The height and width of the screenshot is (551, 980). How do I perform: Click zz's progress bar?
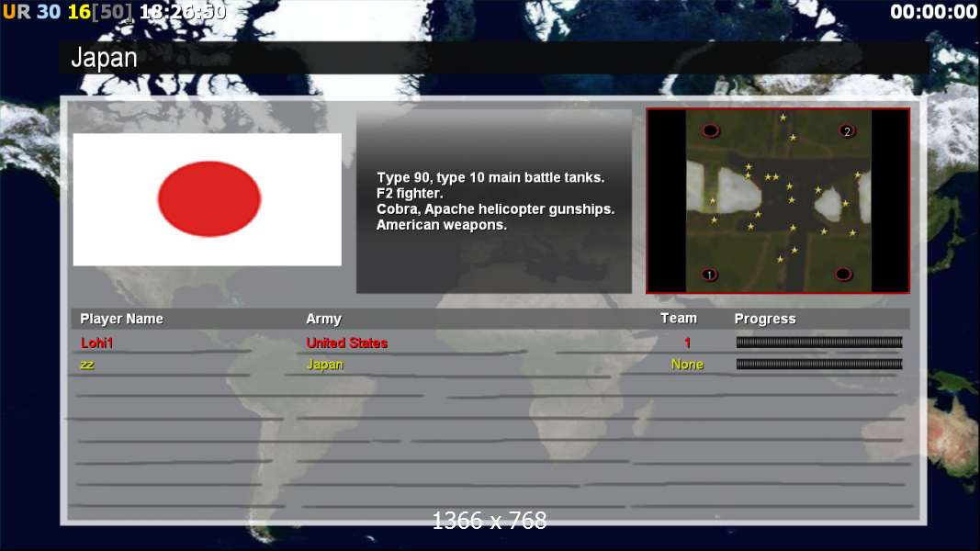(818, 364)
